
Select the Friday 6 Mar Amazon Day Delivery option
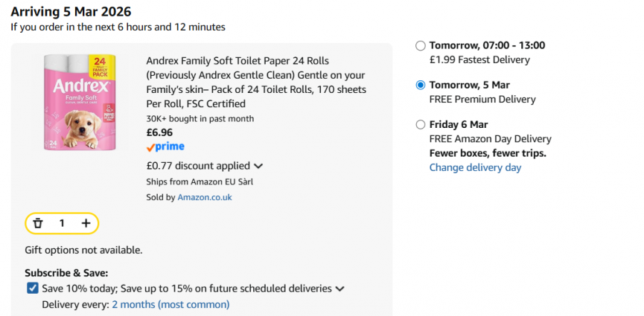coord(421,124)
